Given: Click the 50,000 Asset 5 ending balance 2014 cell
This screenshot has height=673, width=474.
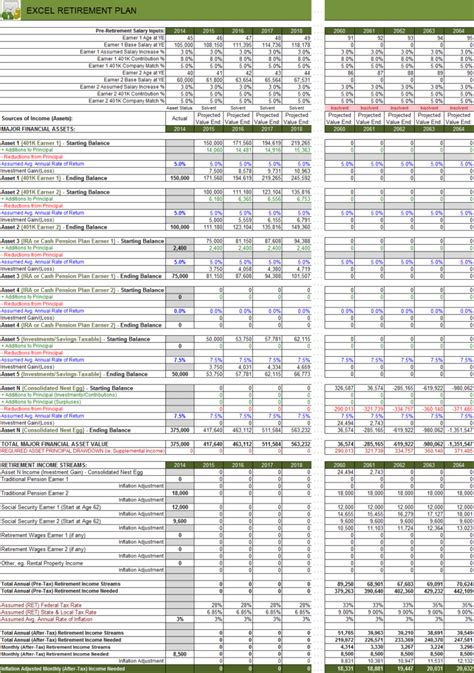Looking at the screenshot, I should point(180,374).
